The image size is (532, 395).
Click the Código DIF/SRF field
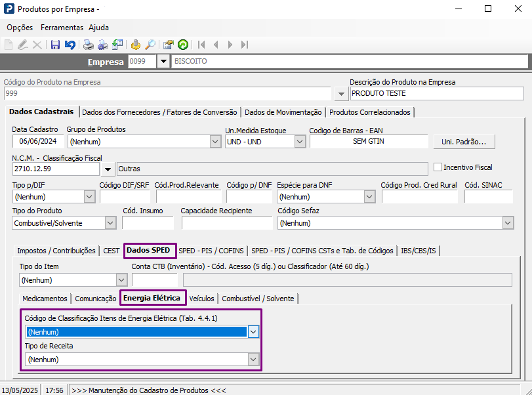(x=125, y=197)
